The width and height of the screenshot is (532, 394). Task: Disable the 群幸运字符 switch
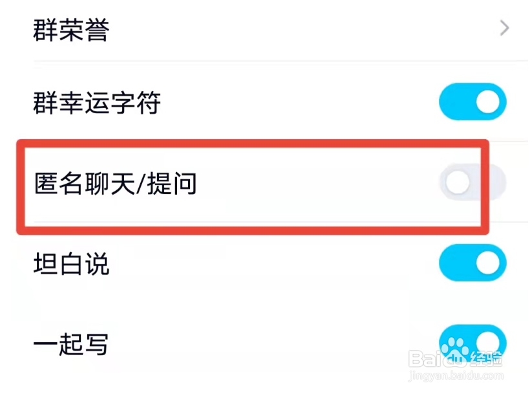pos(473,102)
